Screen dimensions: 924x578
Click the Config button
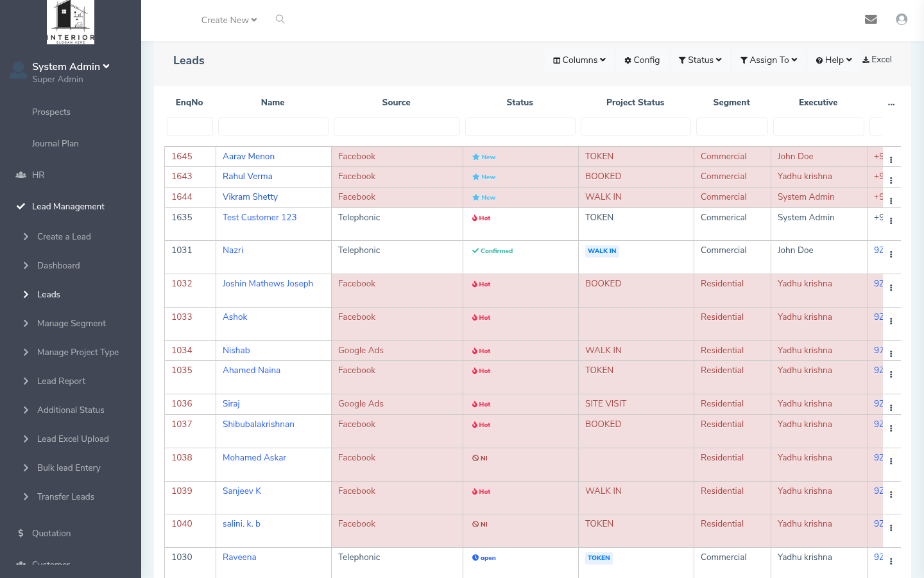(x=642, y=60)
